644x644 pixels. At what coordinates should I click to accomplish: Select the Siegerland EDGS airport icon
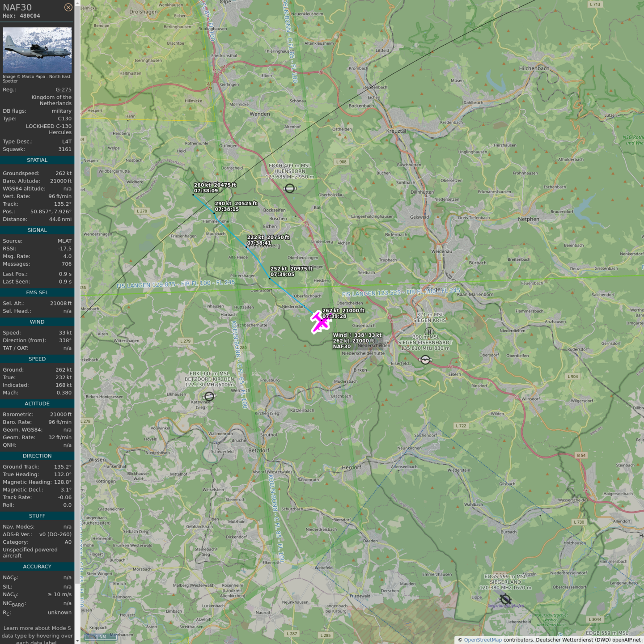(x=505, y=599)
